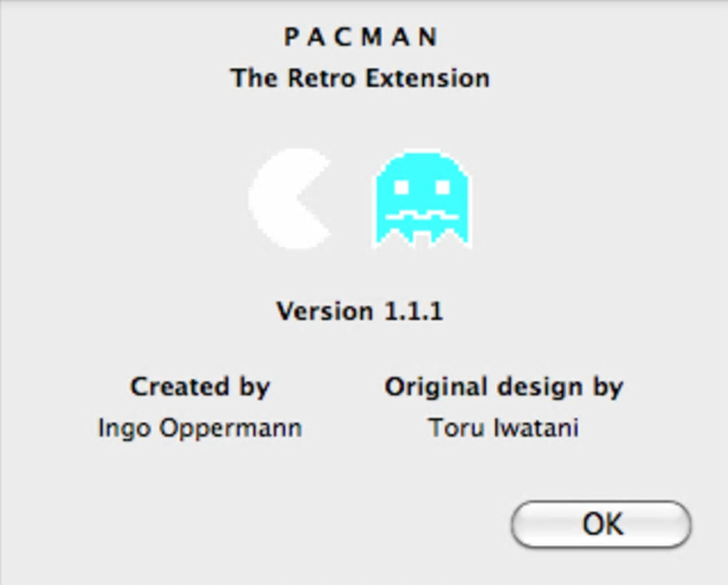This screenshot has width=728, height=585.
Task: Click the "Original design by" heading
Action: pos(504,387)
